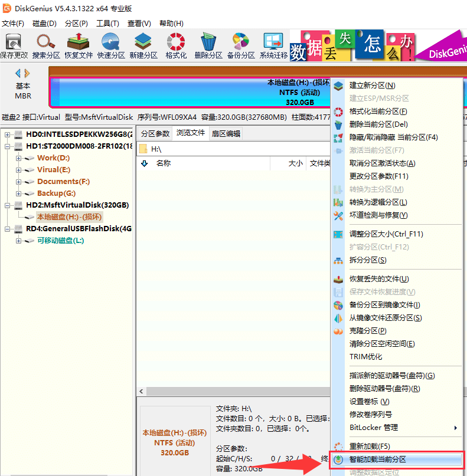
Task: Choose 更改分区参数(F11) menu entry
Action: coord(397,176)
